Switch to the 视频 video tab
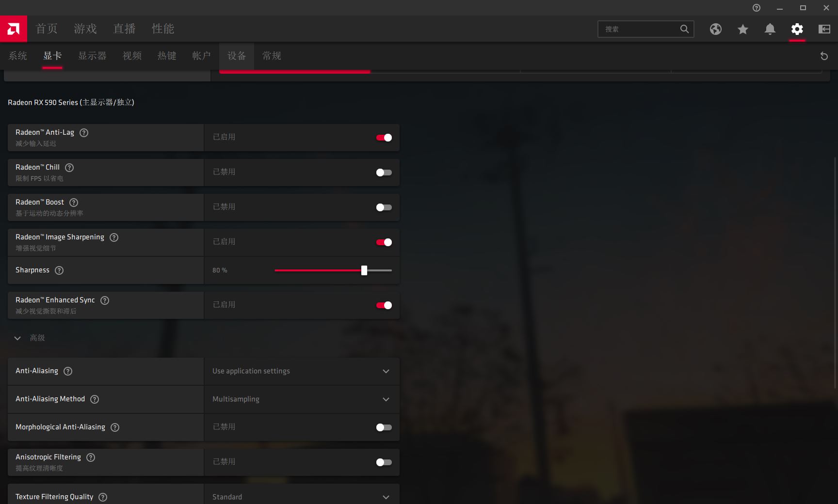The height and width of the screenshot is (504, 838). point(132,56)
